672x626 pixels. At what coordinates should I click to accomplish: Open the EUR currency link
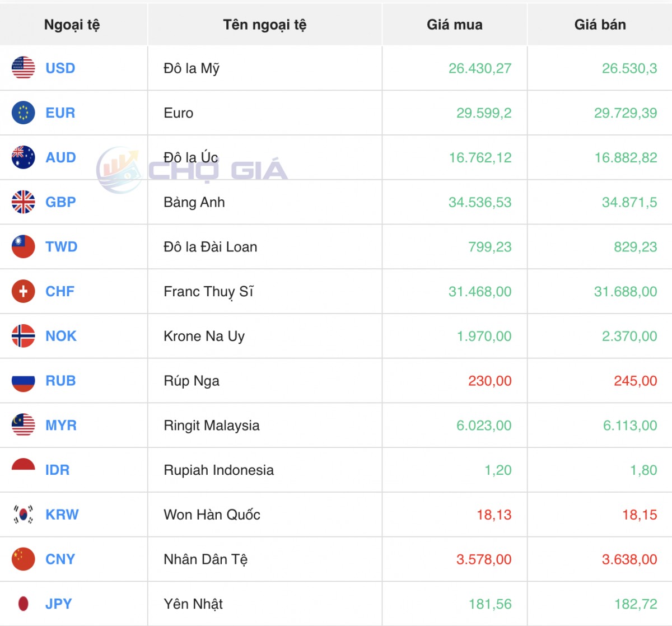point(60,113)
